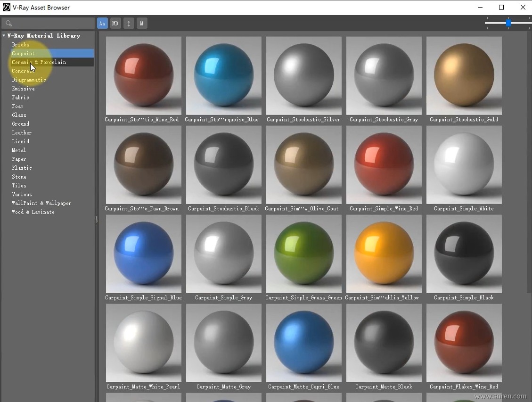The height and width of the screenshot is (402, 532).
Task: Choose the Carpaint_Stochastic_Gray material thumbnail
Action: click(384, 76)
